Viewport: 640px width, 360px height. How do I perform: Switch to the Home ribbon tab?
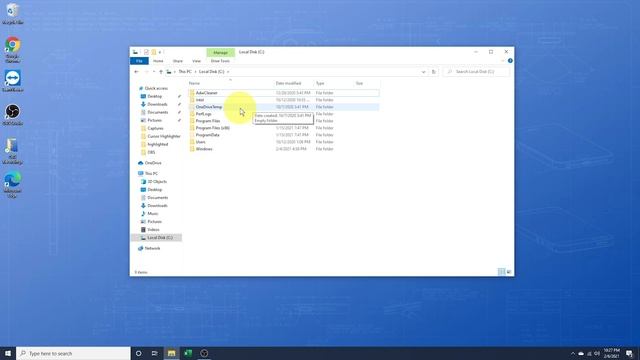(x=158, y=61)
